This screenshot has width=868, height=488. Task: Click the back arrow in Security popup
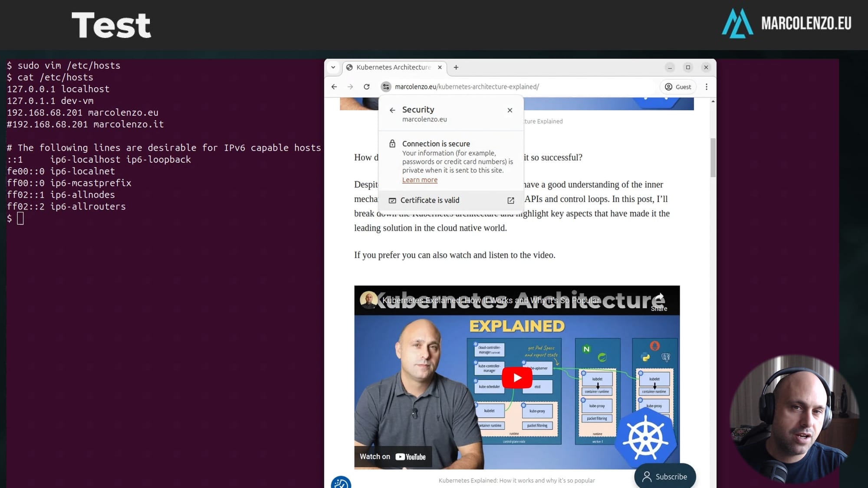pos(392,110)
